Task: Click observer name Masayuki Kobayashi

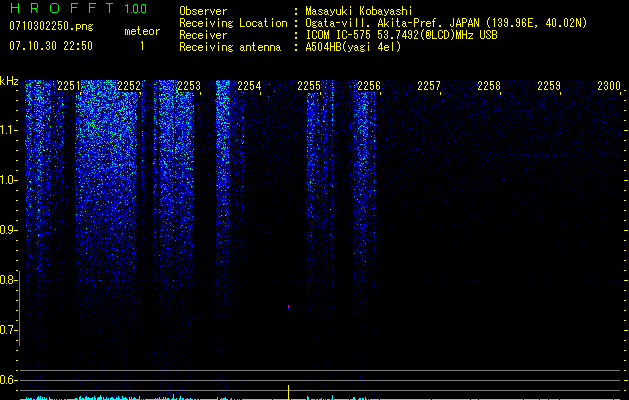Action: [359, 11]
